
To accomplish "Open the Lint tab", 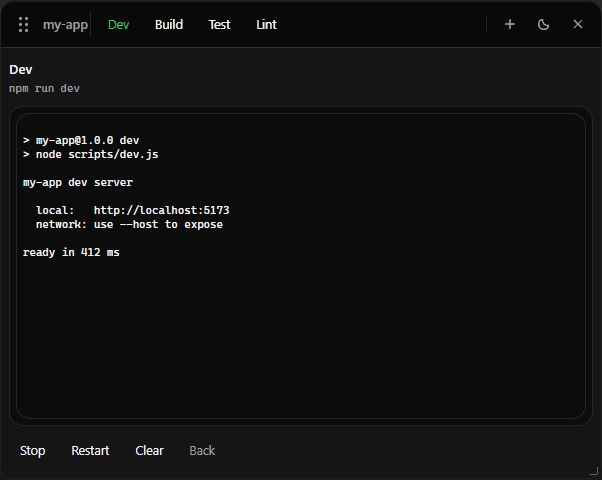I will pos(266,25).
